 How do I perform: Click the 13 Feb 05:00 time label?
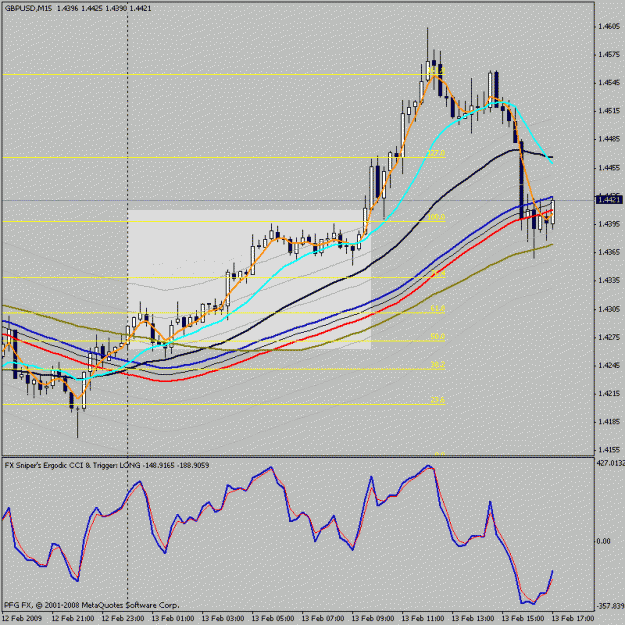(273, 618)
